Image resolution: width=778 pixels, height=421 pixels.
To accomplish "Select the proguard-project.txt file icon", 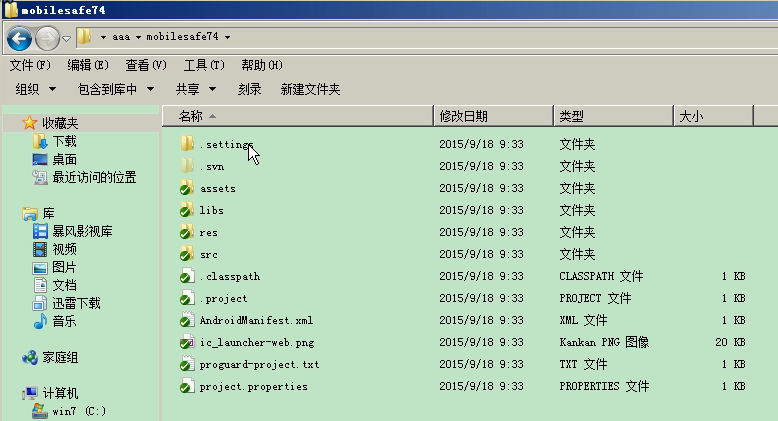I will (x=187, y=364).
